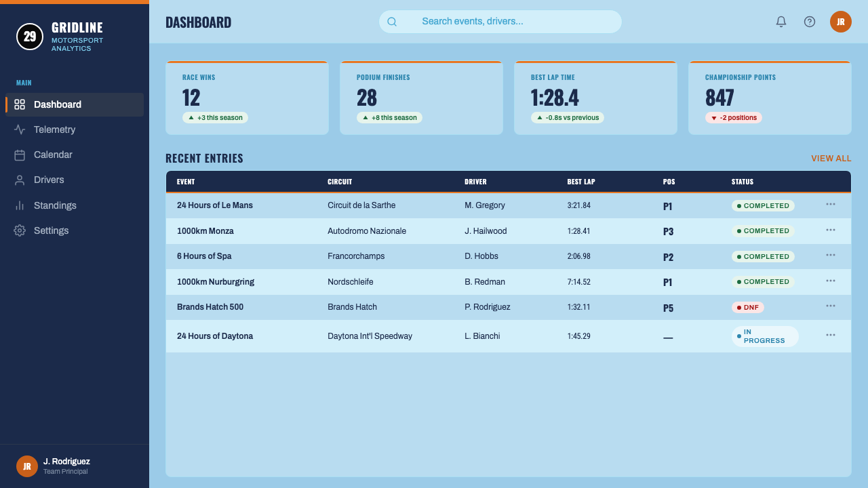The image size is (868, 488).
Task: Focus the Search events, drivers field
Action: (500, 22)
